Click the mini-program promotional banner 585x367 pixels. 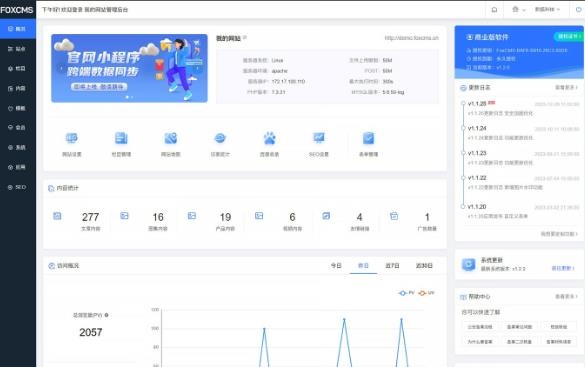(x=129, y=68)
